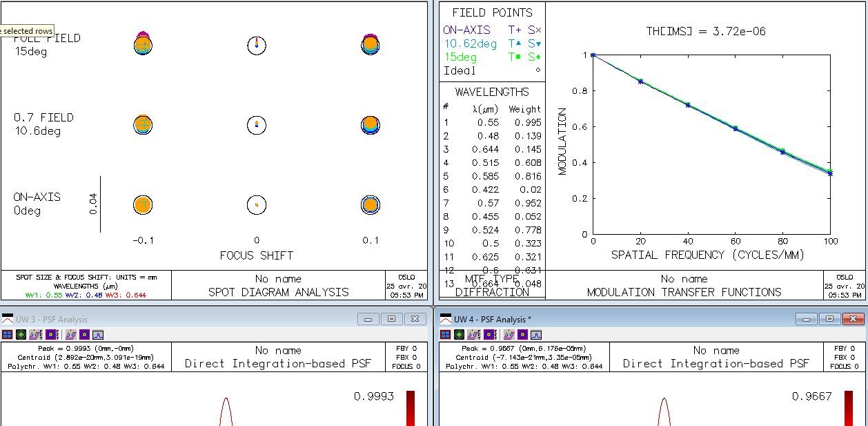Click the SPOT DIAGRAM ANALYSIS title
Image resolution: width=868 pixels, height=426 pixels.
click(x=279, y=292)
